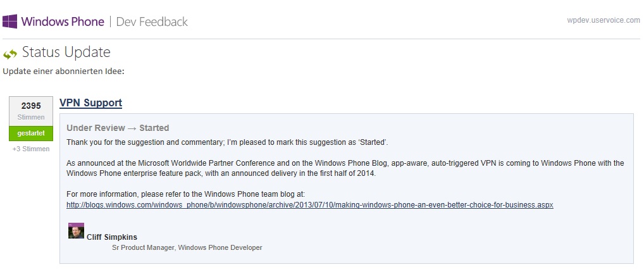Click the Windows logo icon
The width and height of the screenshot is (644, 274).
[x=10, y=22]
